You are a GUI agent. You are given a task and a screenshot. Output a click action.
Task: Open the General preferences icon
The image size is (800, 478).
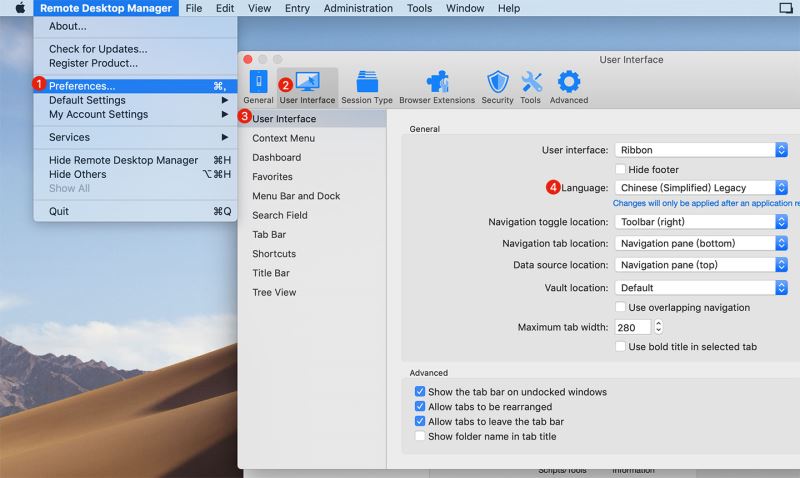258,87
